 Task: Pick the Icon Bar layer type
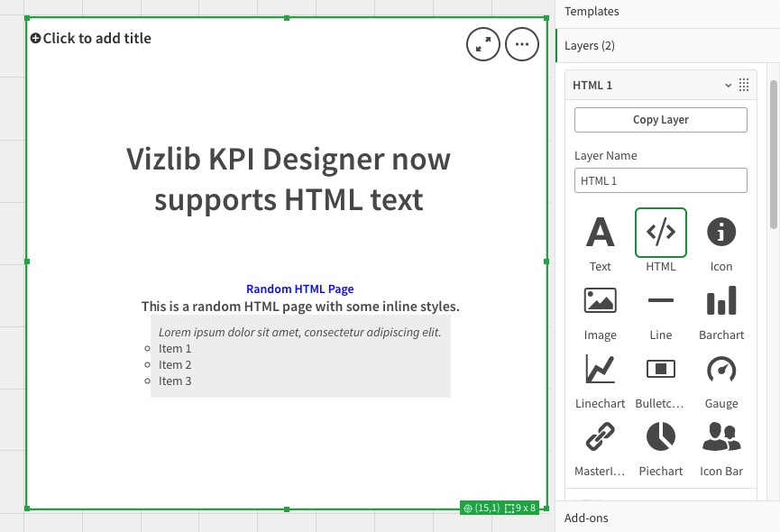[x=721, y=436]
